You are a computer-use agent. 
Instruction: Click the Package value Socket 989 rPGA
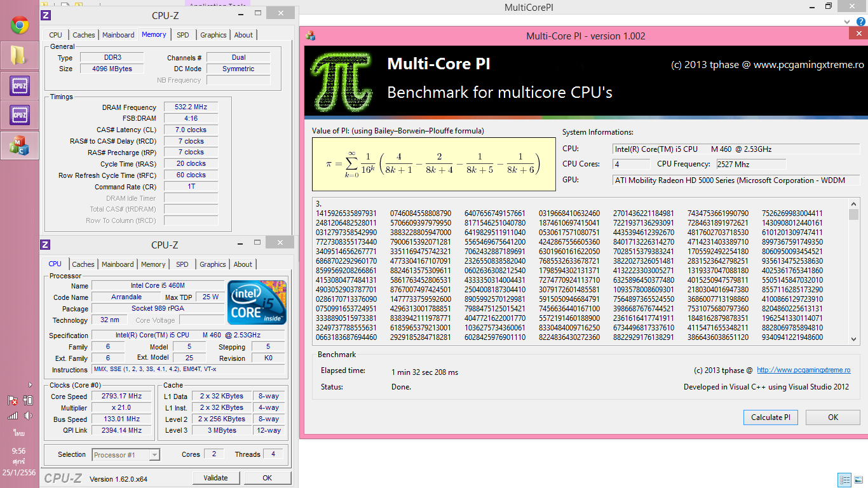click(x=158, y=309)
